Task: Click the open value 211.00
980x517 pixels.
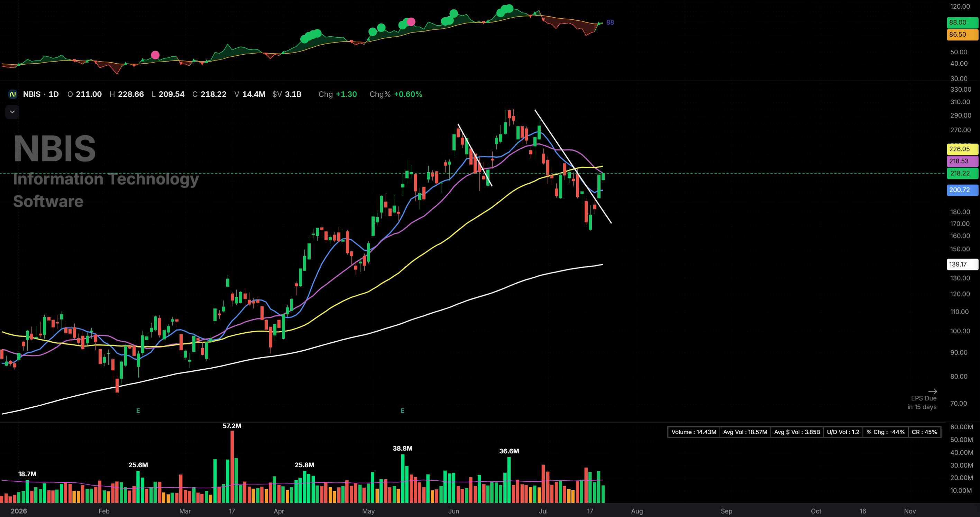Action: [89, 94]
